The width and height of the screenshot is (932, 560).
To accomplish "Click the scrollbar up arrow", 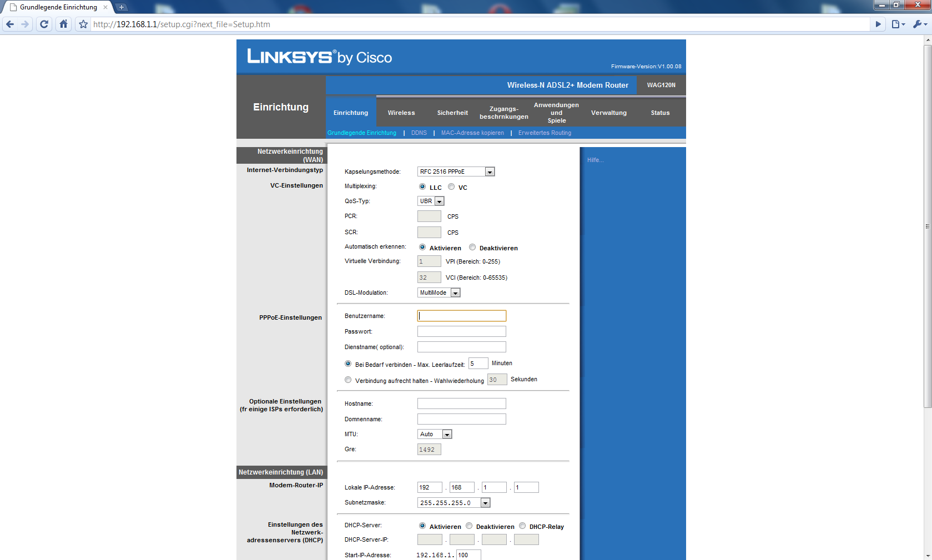I will [x=928, y=40].
